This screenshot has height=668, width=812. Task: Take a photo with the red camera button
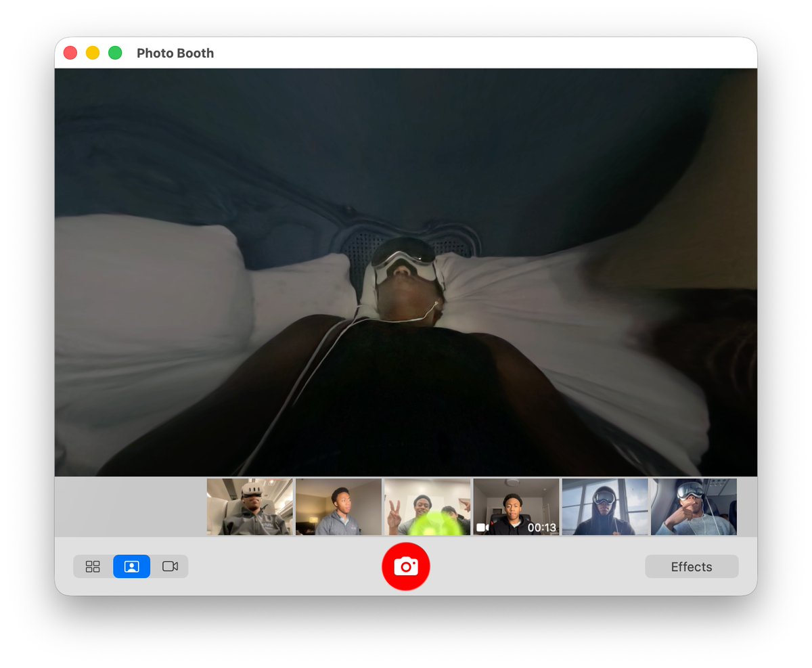point(406,566)
